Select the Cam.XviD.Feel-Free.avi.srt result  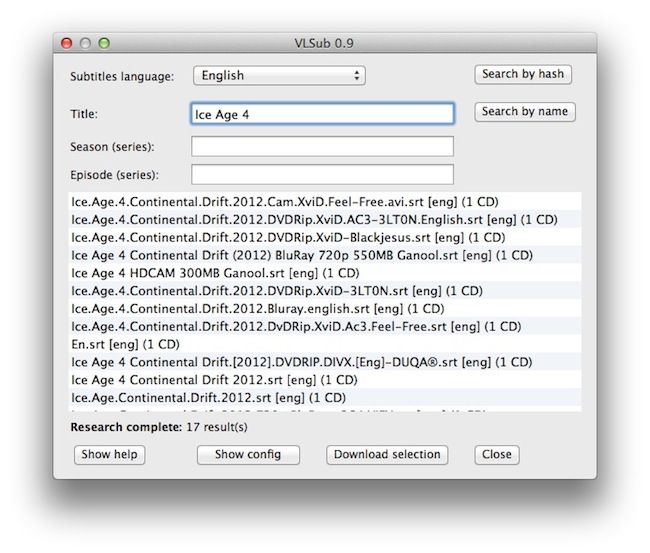pos(325,202)
